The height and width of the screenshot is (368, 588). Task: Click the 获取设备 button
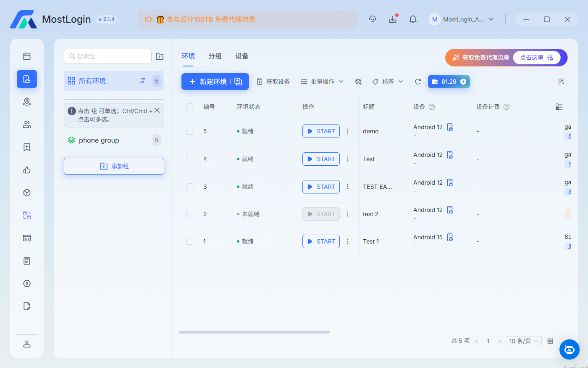point(273,82)
